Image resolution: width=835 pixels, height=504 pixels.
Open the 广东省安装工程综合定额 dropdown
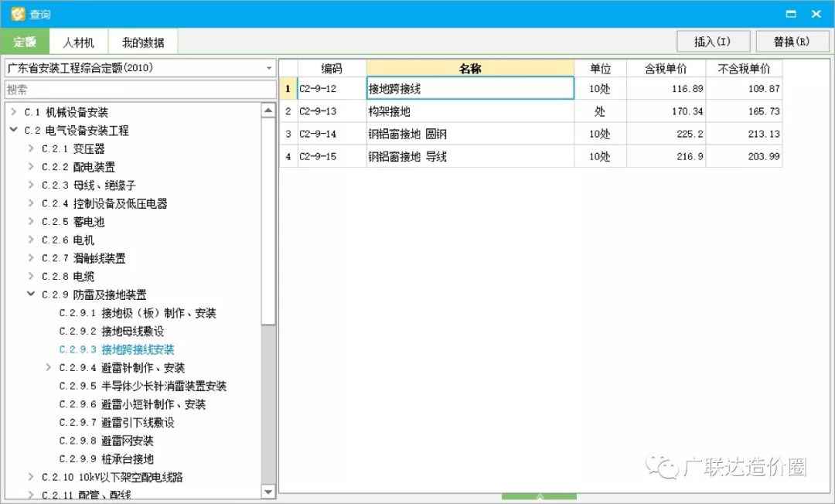[269, 68]
